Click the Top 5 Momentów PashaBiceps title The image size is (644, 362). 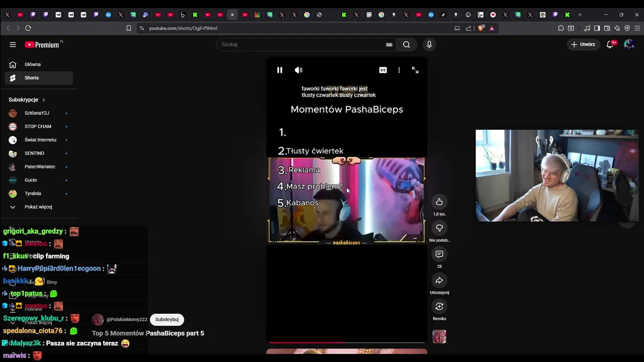(x=148, y=333)
